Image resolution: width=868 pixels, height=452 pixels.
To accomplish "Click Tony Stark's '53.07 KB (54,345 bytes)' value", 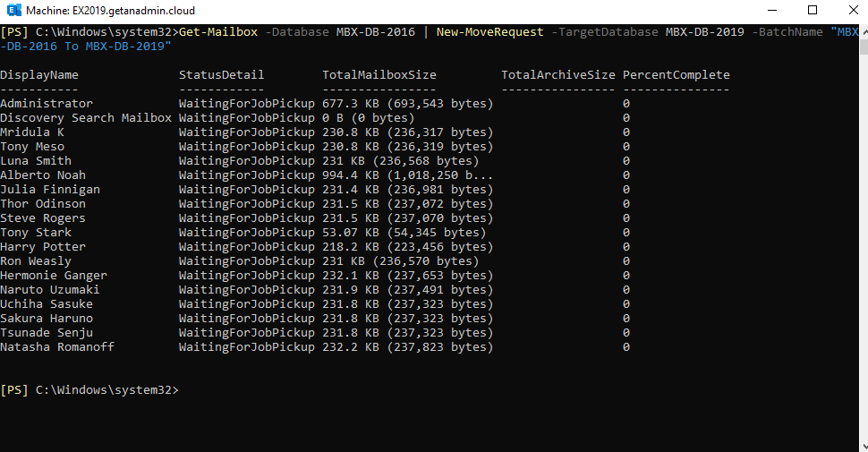I will (x=404, y=233).
